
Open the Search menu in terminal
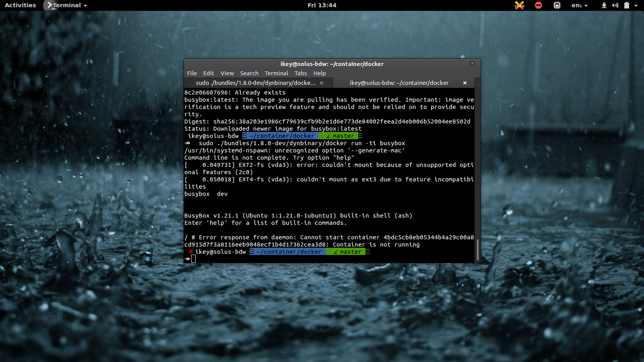[249, 73]
